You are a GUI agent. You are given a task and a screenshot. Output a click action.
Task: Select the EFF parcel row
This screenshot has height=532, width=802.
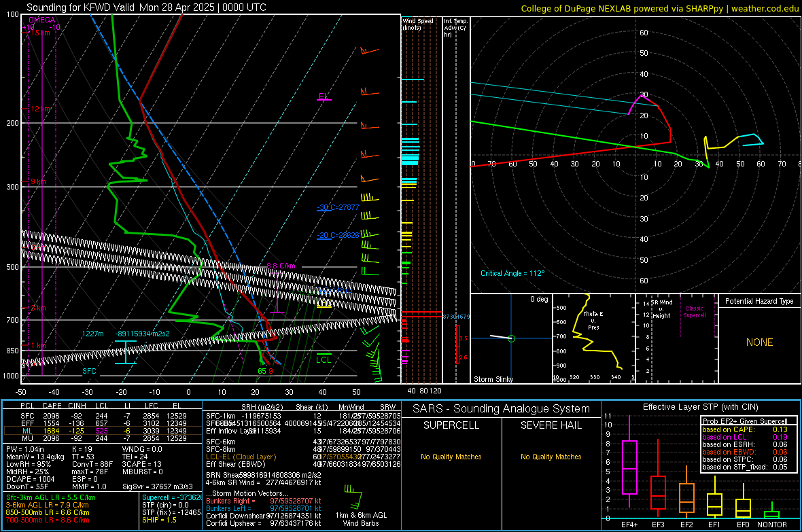(x=103, y=423)
